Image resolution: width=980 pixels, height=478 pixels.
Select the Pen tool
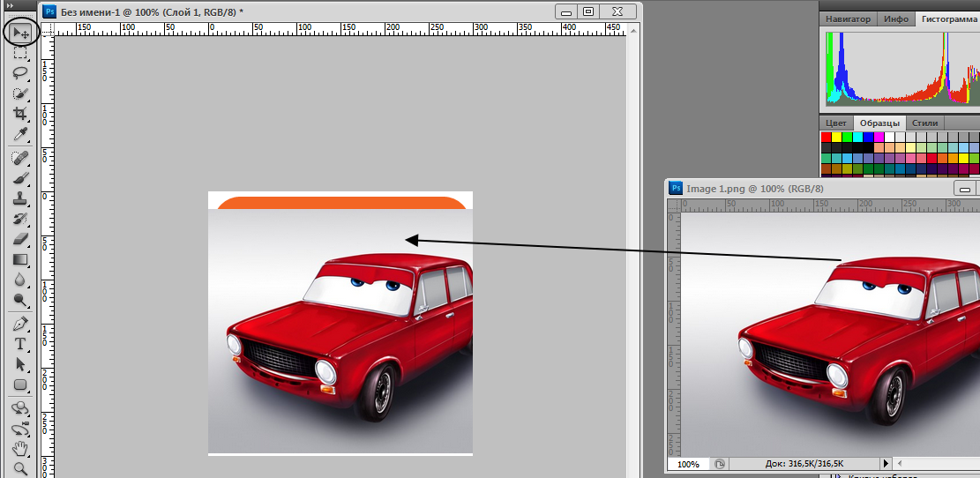click(x=21, y=325)
